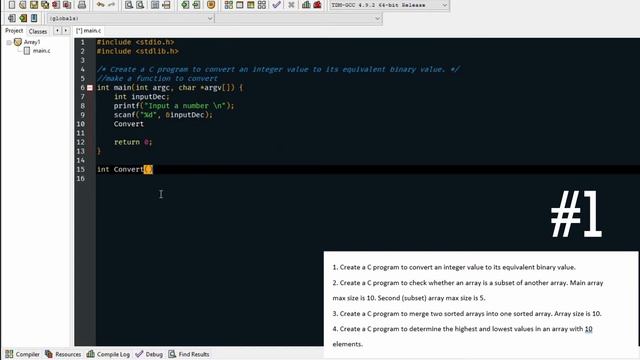Click the Save All toolbar icon
The height and width of the screenshot is (360, 640).
(x=45, y=5)
